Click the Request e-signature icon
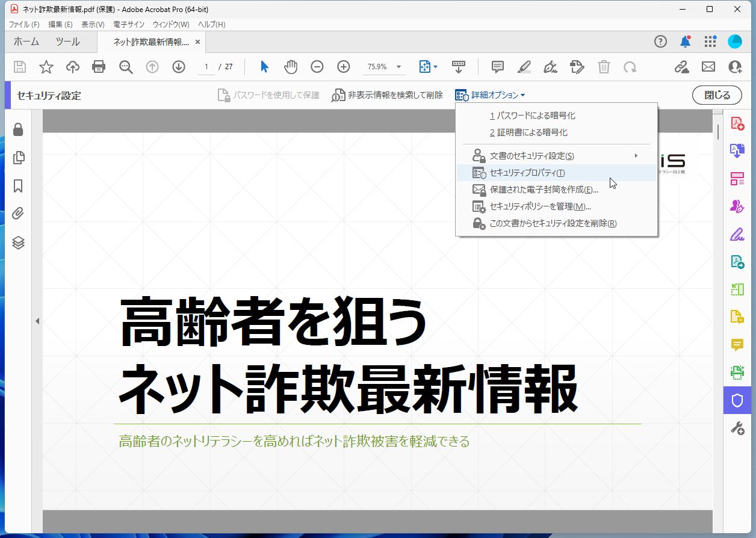This screenshot has width=756, height=538. coord(577,67)
